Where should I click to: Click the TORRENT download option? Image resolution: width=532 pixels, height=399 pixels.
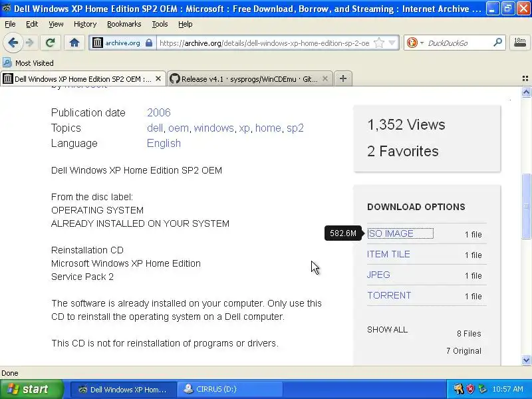tap(389, 295)
